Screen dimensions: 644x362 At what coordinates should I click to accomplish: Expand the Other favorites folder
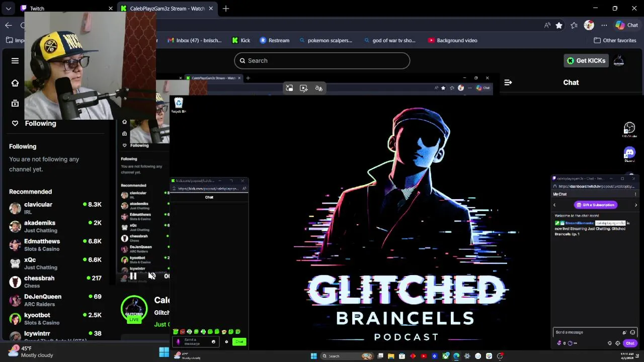pos(615,40)
